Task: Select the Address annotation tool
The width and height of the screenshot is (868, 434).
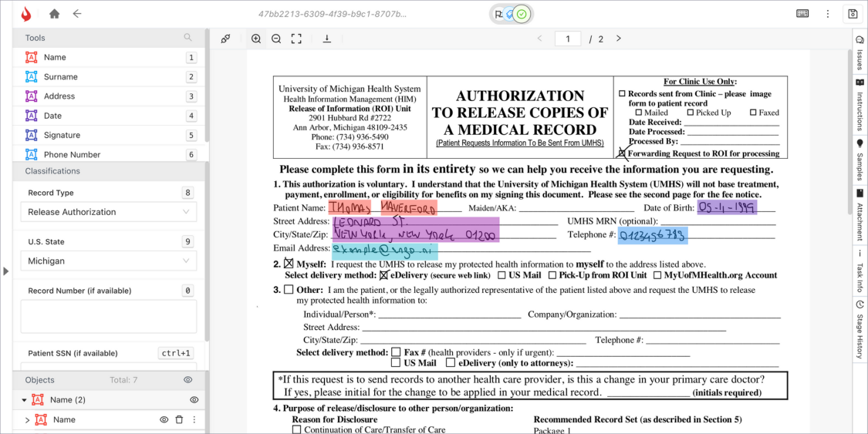Action: [110, 96]
